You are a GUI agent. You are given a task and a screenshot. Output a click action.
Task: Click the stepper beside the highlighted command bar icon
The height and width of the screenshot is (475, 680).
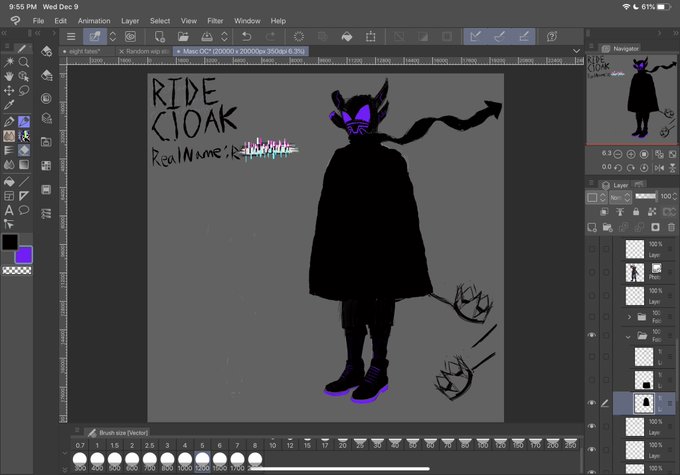click(x=112, y=36)
